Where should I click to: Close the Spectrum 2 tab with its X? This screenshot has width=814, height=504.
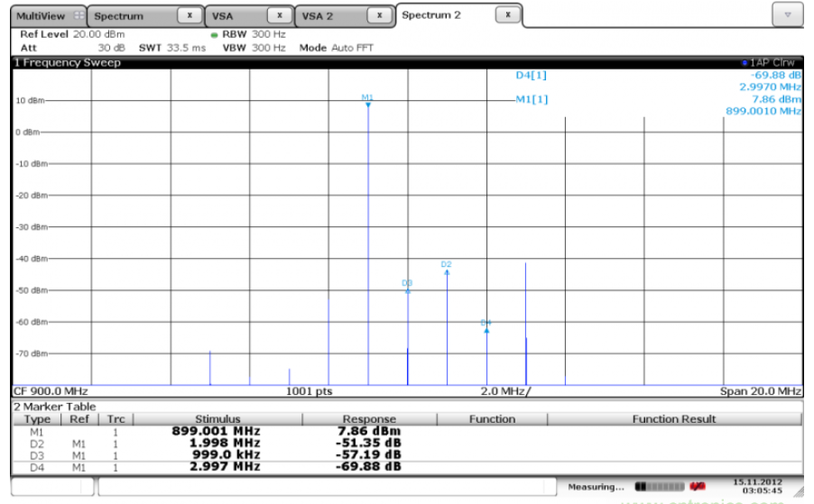(x=508, y=14)
